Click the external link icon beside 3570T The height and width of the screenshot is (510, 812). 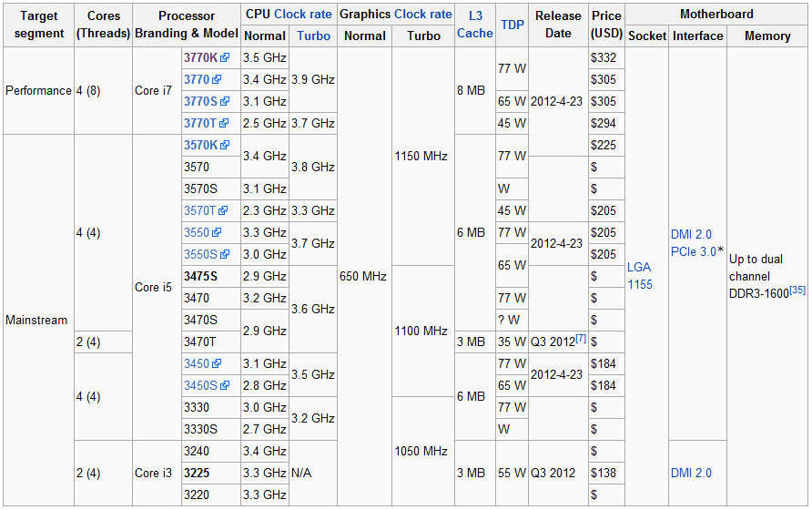point(223,210)
